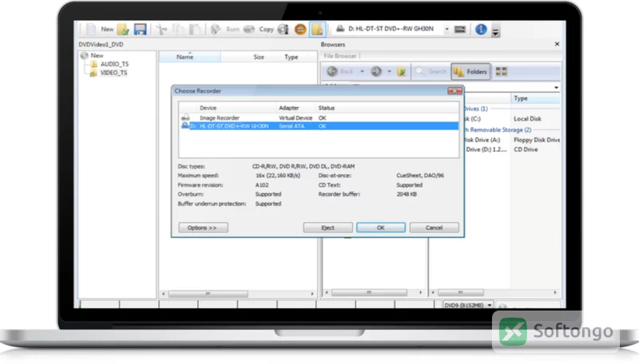Close the Choose Recorder dialog
The height and width of the screenshot is (364, 639).
[x=454, y=91]
